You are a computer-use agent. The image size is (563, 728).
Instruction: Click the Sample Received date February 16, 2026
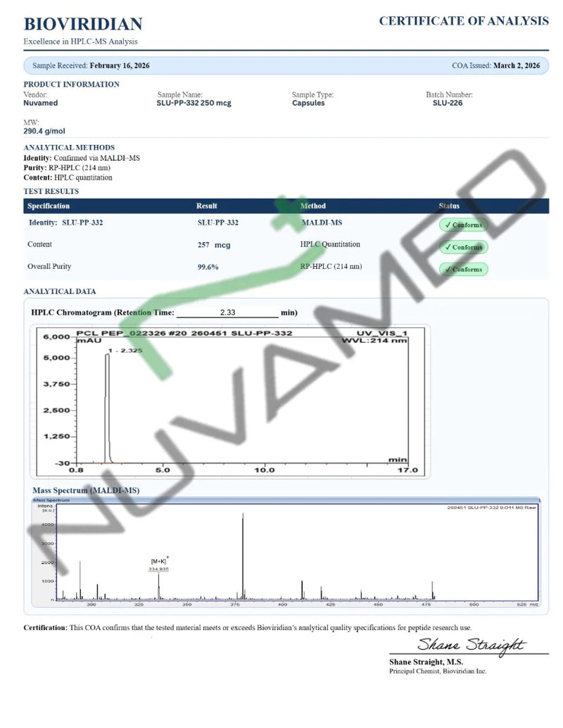(x=120, y=65)
